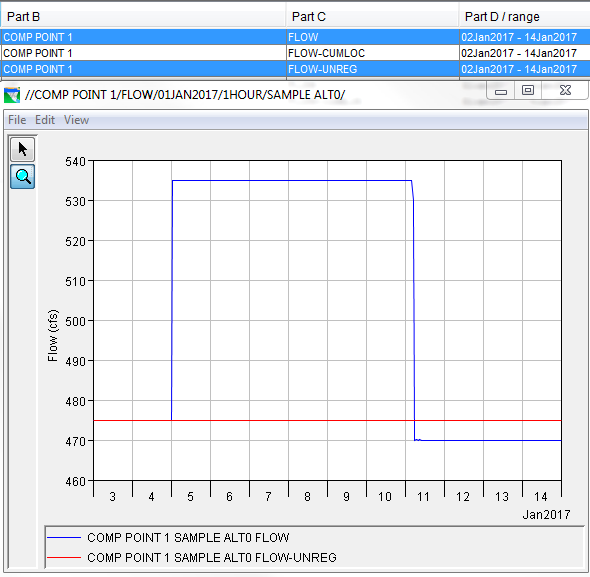The image size is (590, 577).
Task: Click the Flow (cfs) axis label
Action: click(x=53, y=335)
